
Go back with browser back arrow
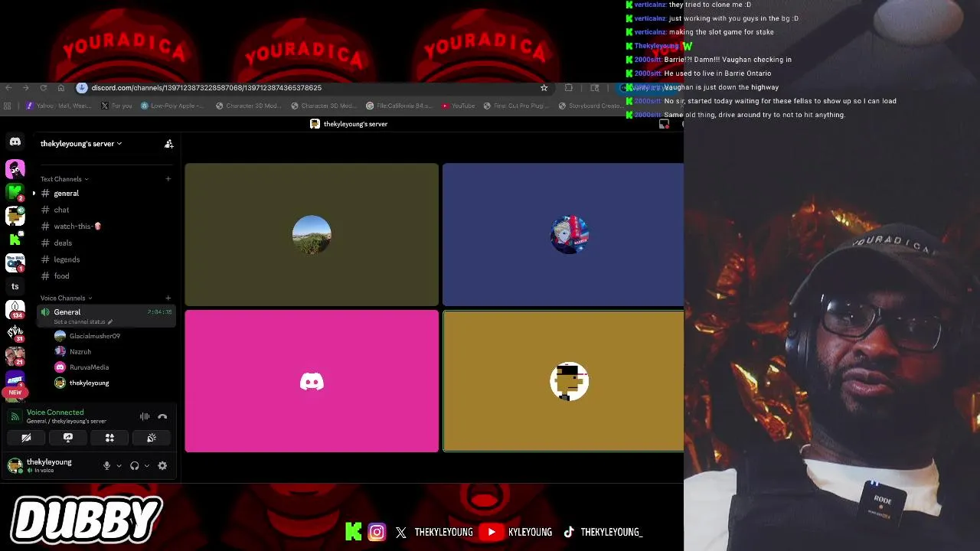[8, 88]
